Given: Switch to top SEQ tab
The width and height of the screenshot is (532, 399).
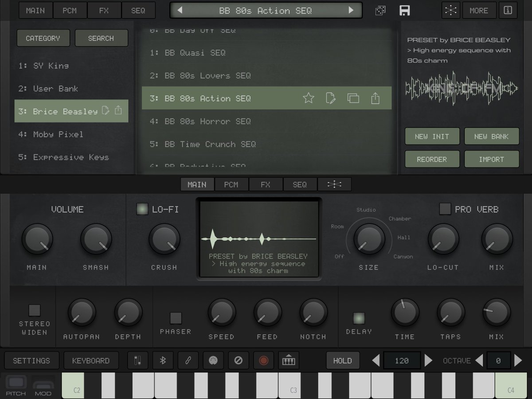Looking at the screenshot, I should (x=138, y=11).
